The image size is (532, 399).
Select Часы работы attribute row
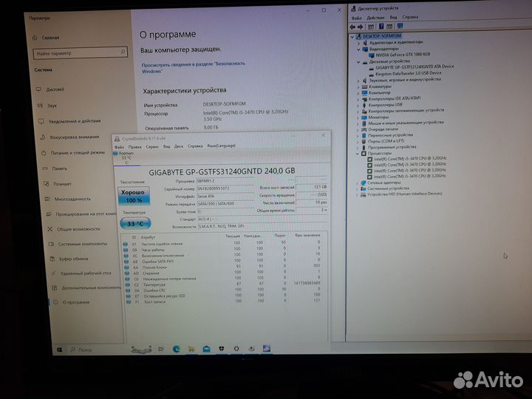pyautogui.click(x=222, y=250)
